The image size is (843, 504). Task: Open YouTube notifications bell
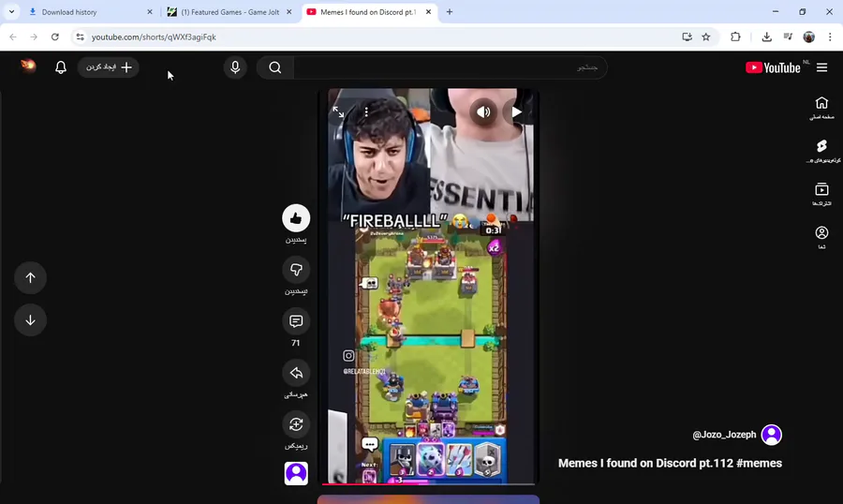[x=61, y=67]
